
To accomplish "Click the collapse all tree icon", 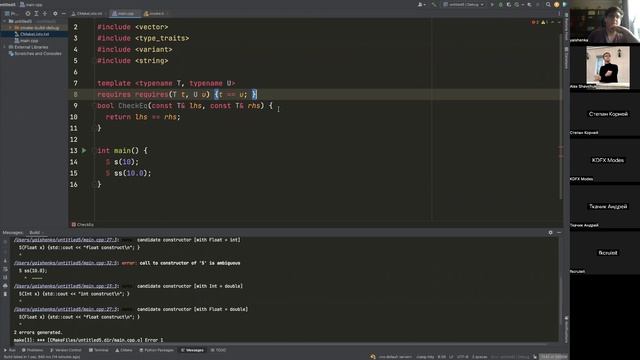I will (x=45, y=13).
